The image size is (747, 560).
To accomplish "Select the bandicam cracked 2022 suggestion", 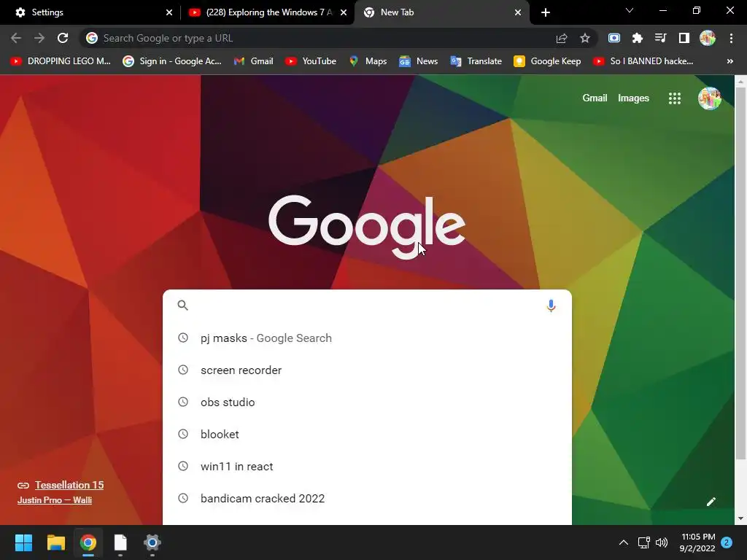I will 367,498.
